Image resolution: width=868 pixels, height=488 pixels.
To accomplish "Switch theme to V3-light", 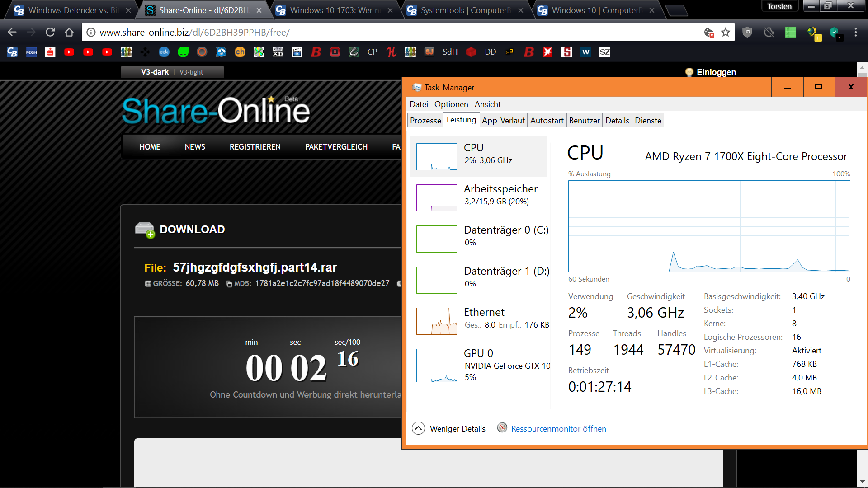I will tap(191, 72).
